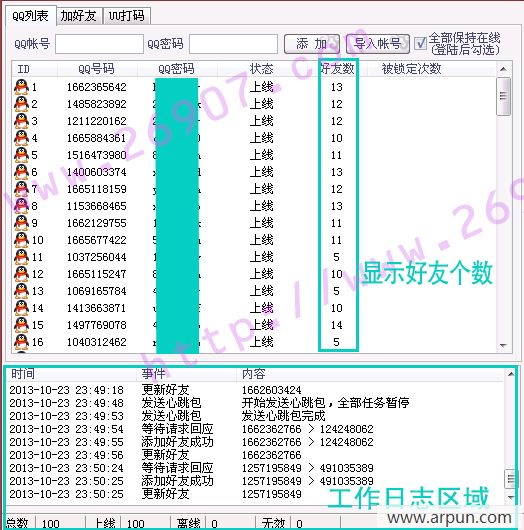The height and width of the screenshot is (530, 524).
Task: Click the log panel scroll-up arrow
Action: click(510, 374)
